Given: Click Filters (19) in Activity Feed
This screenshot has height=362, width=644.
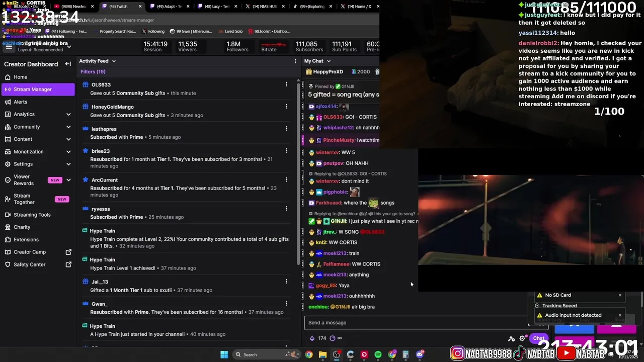Looking at the screenshot, I should pos(93,72).
